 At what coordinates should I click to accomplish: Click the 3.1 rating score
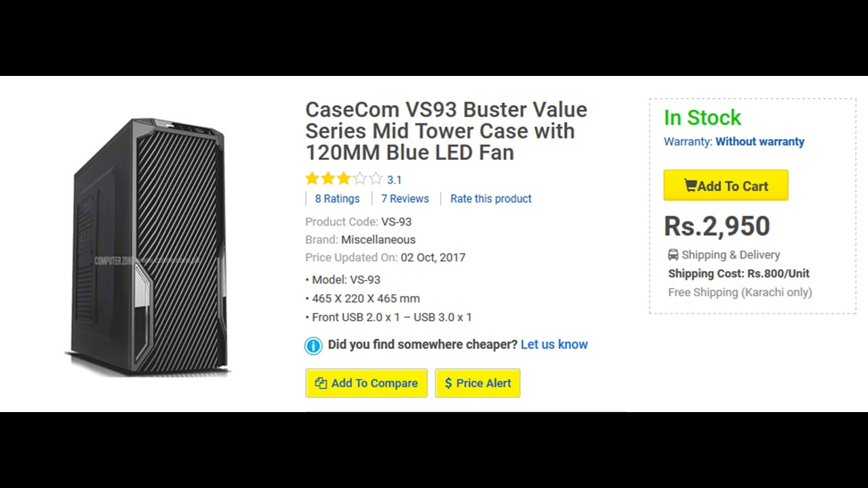pos(394,180)
